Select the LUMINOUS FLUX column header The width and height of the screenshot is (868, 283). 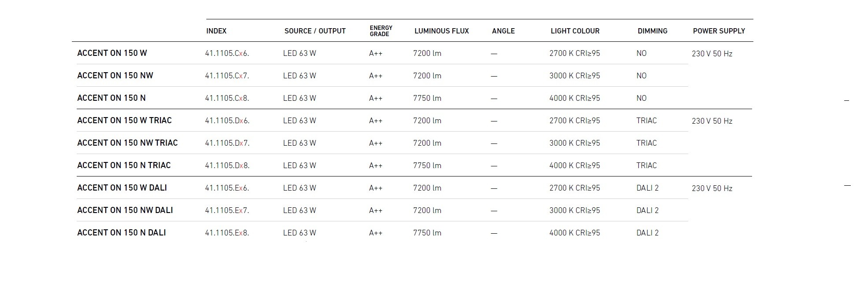click(x=441, y=31)
